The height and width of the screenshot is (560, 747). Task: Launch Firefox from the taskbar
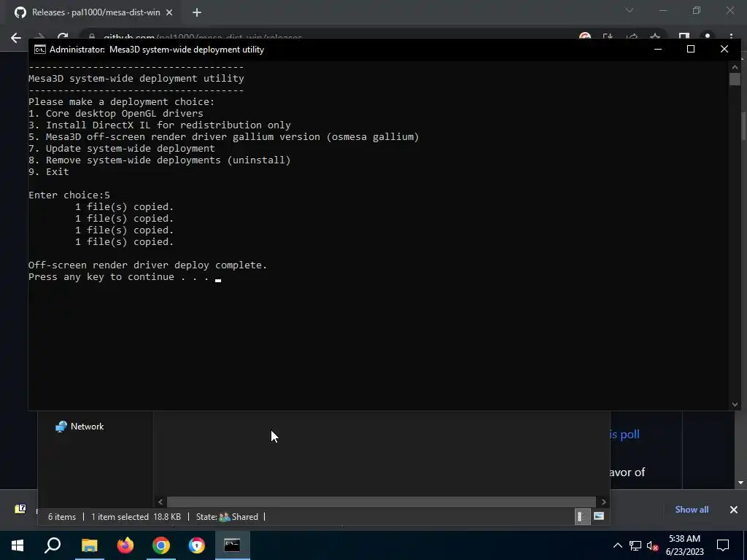(125, 545)
